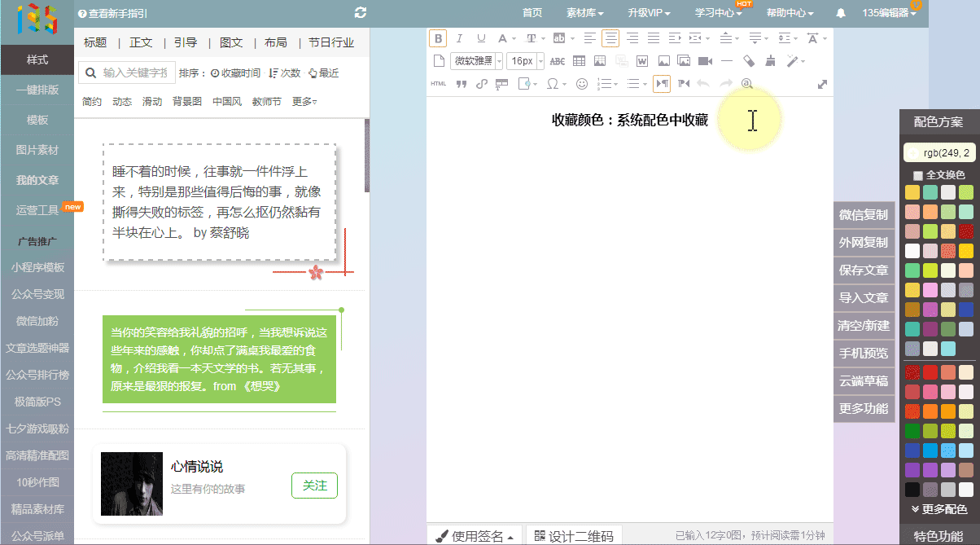Screen dimensions: 980x545
Task: Expand the 更多 style filter dropdown
Action: click(x=304, y=102)
